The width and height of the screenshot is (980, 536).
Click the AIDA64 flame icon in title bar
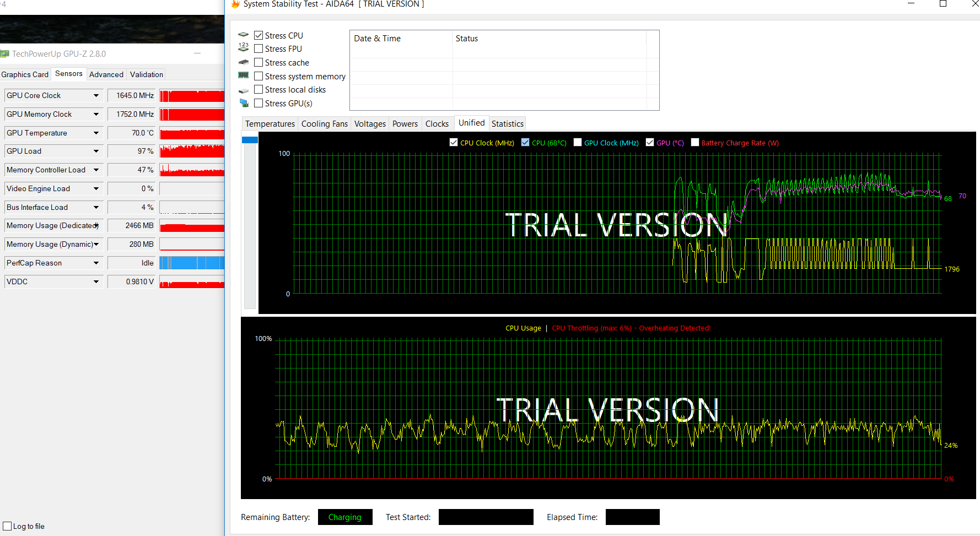point(235,4)
